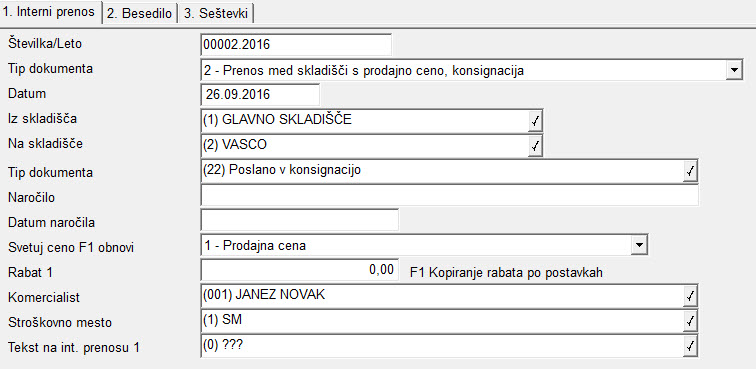756x369 pixels.
Task: Switch to the 2. Besedilo tab
Action: [x=139, y=14]
